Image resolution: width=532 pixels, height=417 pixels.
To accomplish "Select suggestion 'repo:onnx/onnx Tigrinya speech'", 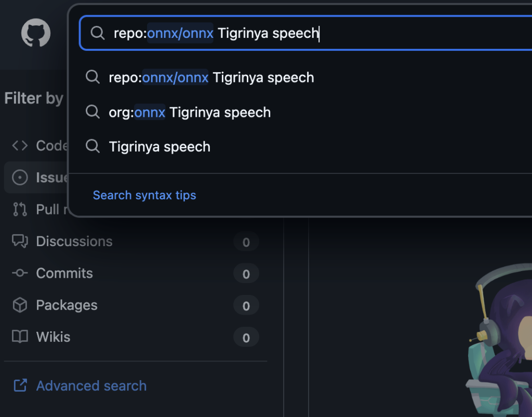I will [x=211, y=78].
